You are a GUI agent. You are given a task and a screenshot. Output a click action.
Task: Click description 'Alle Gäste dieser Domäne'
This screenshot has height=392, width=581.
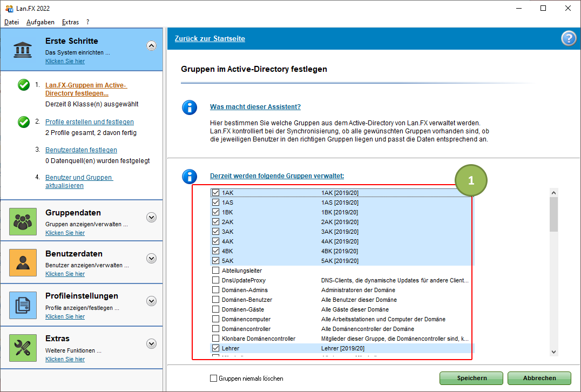(355, 309)
